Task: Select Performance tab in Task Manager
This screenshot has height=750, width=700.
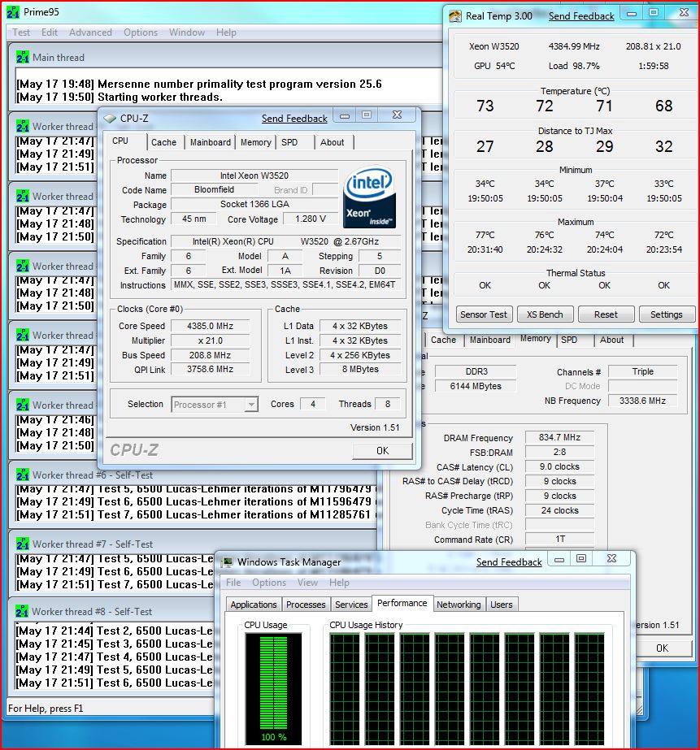Action: click(402, 603)
